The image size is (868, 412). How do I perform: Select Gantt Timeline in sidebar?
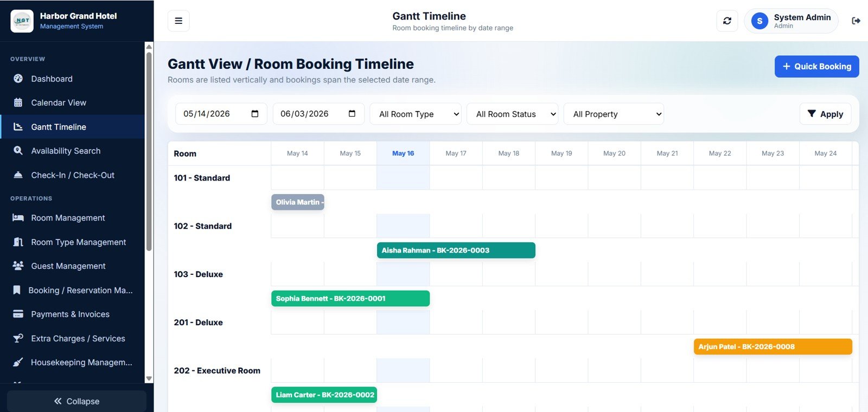pyautogui.click(x=72, y=127)
